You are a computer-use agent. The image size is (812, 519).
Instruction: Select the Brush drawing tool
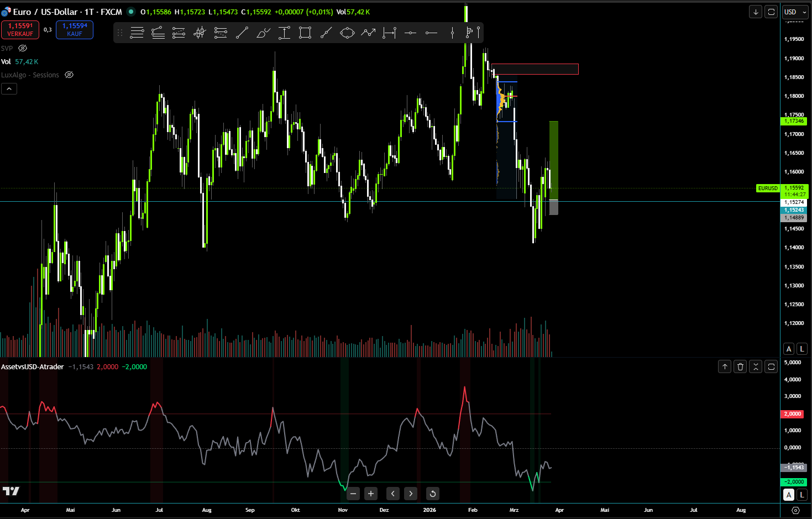coord(263,33)
